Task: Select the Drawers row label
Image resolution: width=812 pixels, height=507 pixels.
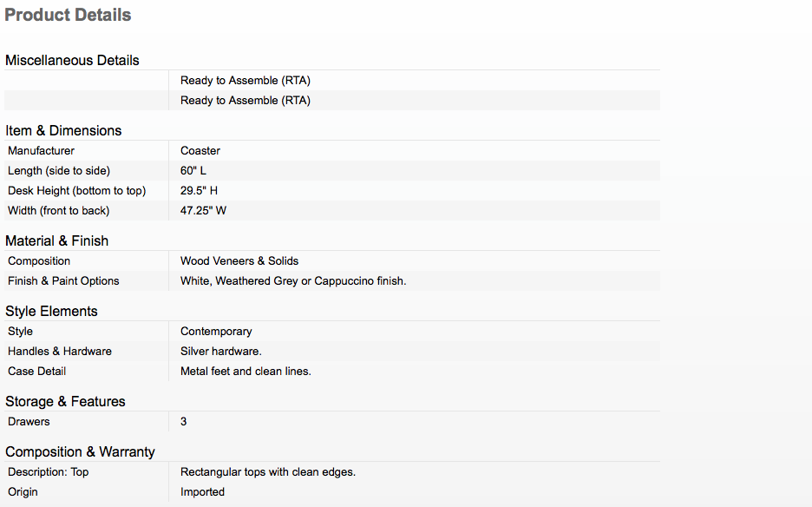Action: point(29,421)
